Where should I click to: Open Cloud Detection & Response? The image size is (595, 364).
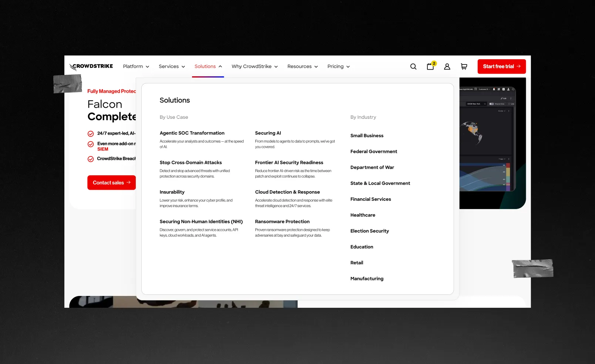tap(288, 192)
